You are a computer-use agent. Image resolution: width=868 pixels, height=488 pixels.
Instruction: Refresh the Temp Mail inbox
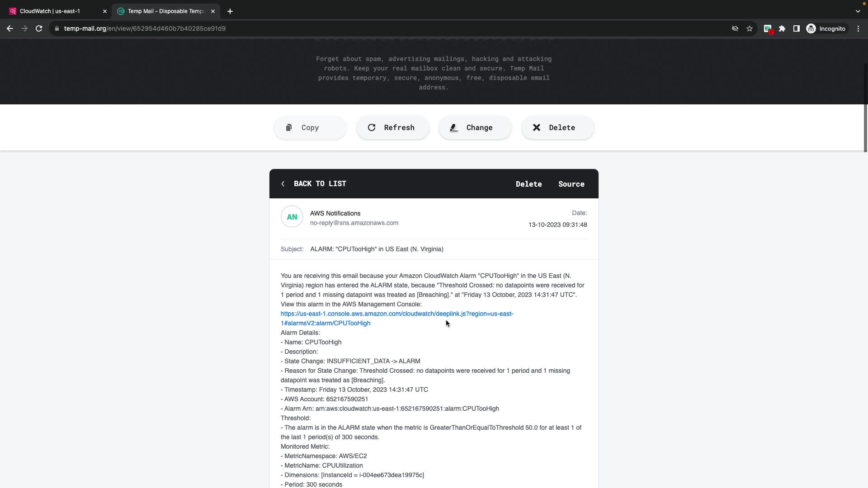pos(392,128)
